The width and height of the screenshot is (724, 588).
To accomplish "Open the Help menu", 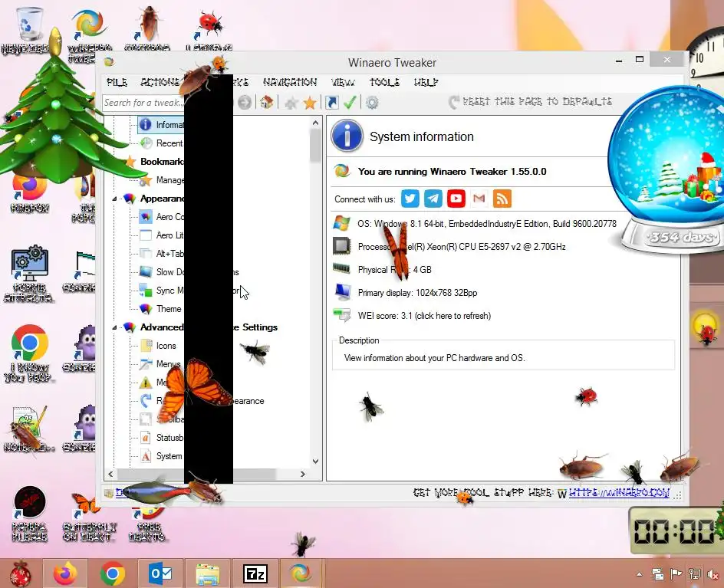I will tap(426, 82).
